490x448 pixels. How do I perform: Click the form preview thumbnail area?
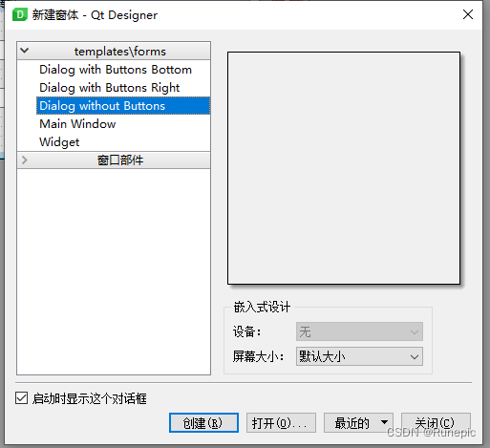[x=344, y=168]
